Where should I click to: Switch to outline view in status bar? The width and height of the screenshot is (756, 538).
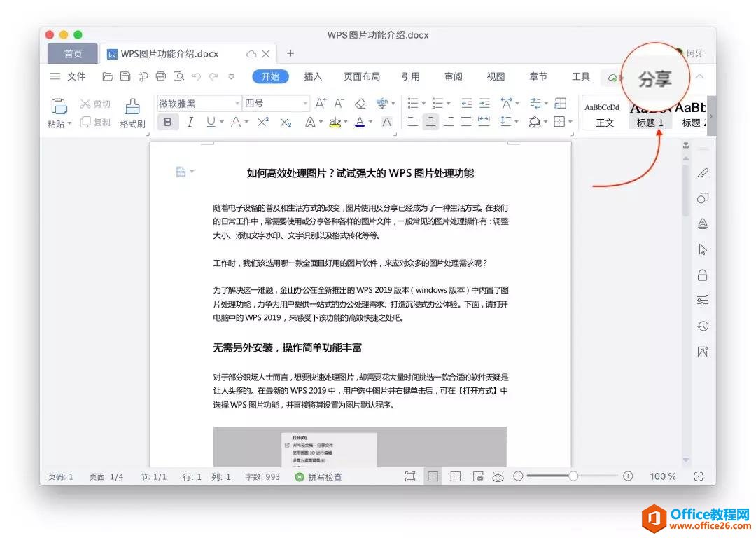(x=456, y=476)
